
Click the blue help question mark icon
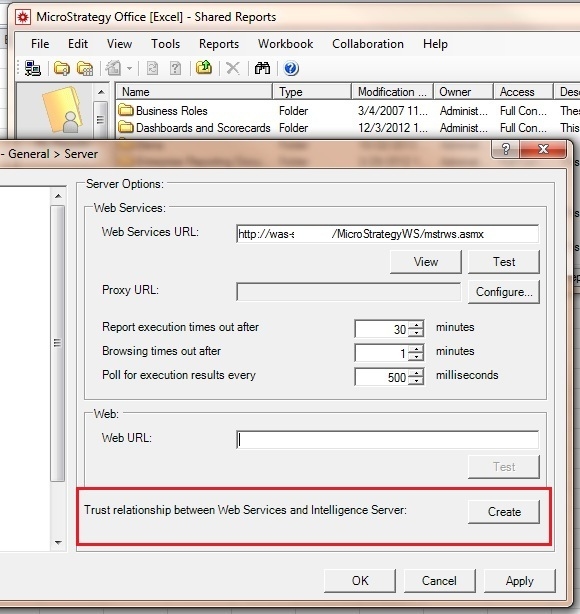291,69
